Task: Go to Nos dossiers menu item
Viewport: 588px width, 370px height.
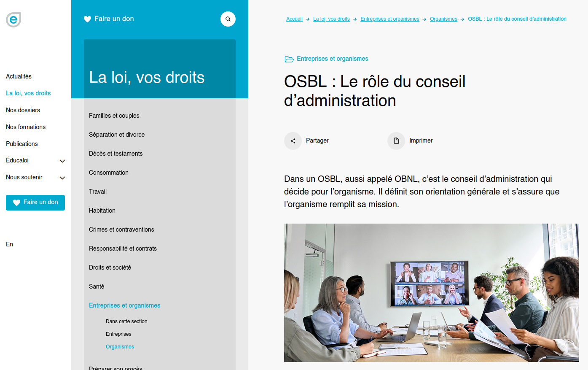Action: point(23,110)
